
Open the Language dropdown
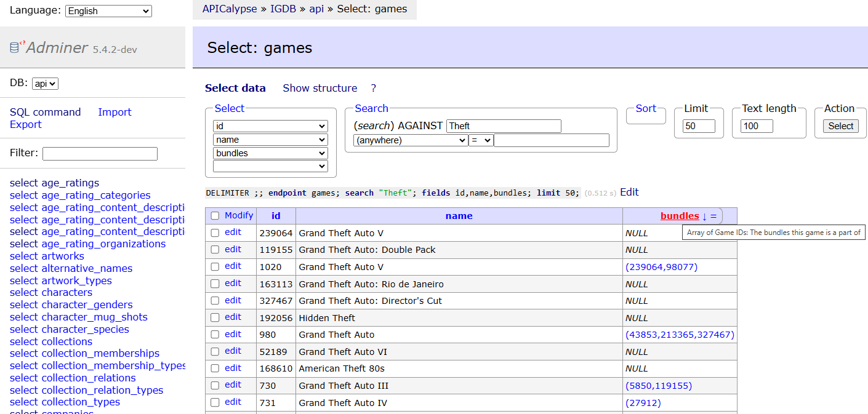108,11
